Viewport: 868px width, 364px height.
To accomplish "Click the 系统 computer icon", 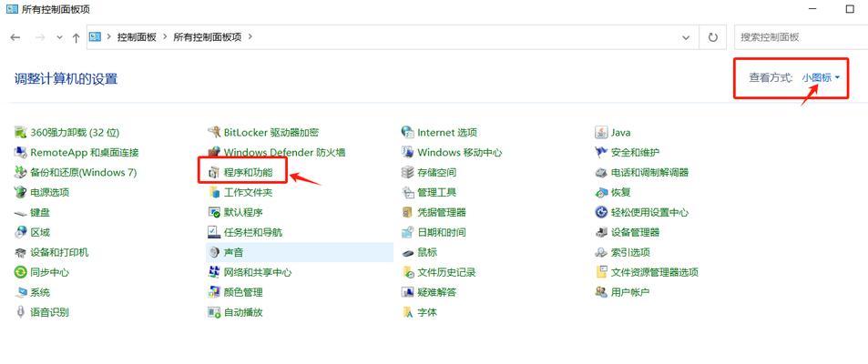I will click(x=20, y=292).
